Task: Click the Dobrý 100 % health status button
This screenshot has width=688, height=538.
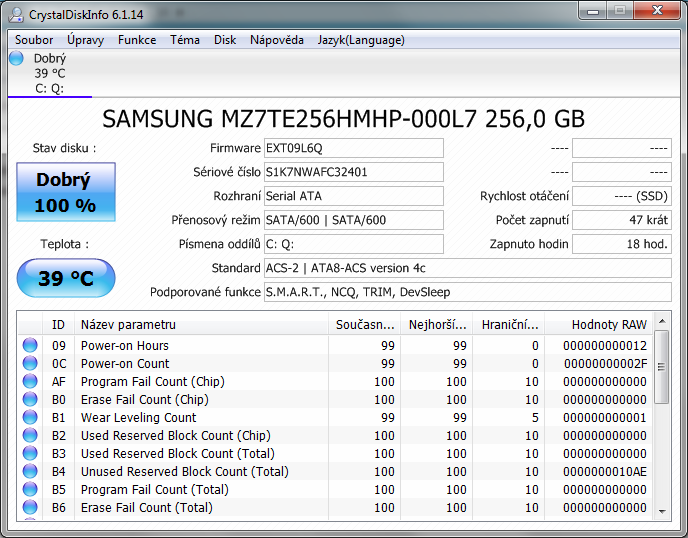Action: (x=65, y=192)
